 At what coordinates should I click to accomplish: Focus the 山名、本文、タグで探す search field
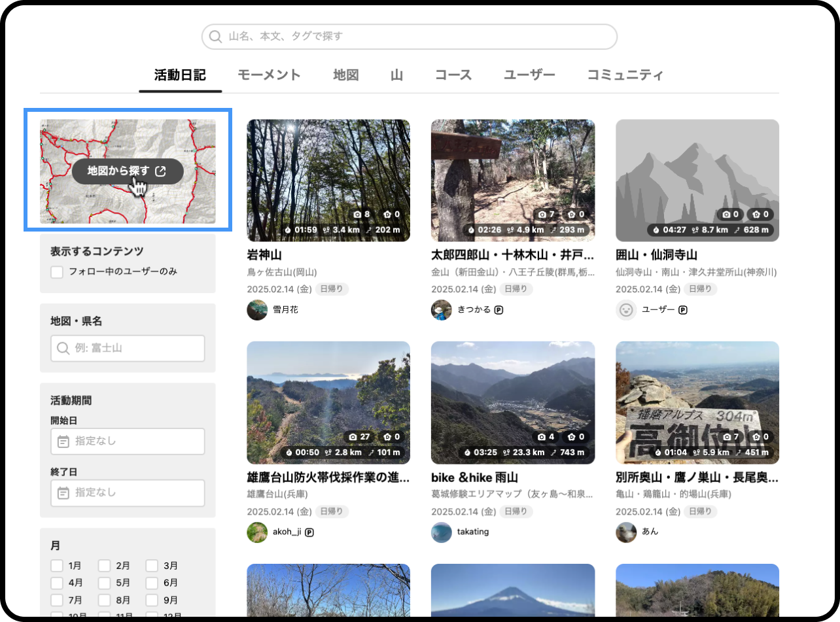pyautogui.click(x=410, y=37)
